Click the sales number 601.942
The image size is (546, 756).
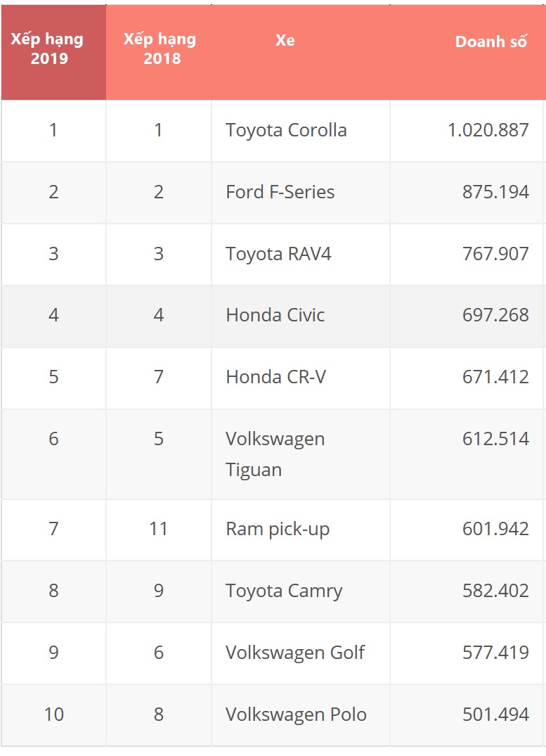point(495,529)
